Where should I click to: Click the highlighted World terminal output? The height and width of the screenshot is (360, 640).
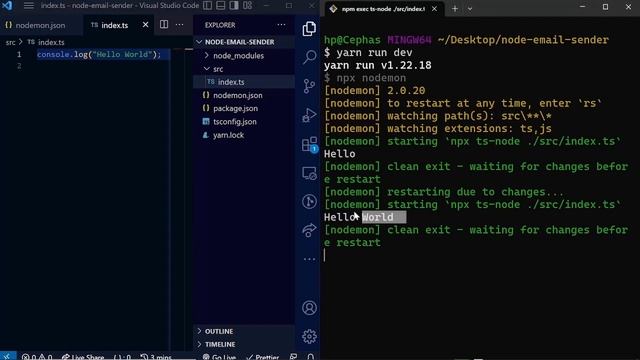384,217
